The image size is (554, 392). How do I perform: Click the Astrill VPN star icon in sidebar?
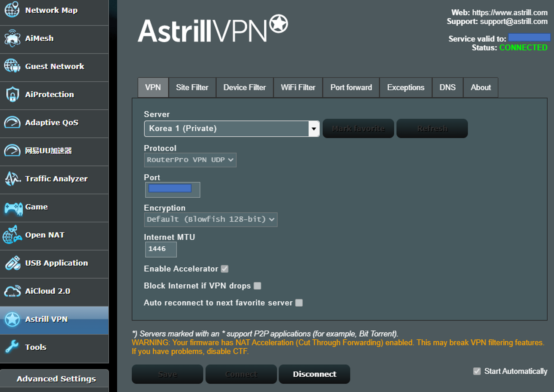pyautogui.click(x=12, y=319)
